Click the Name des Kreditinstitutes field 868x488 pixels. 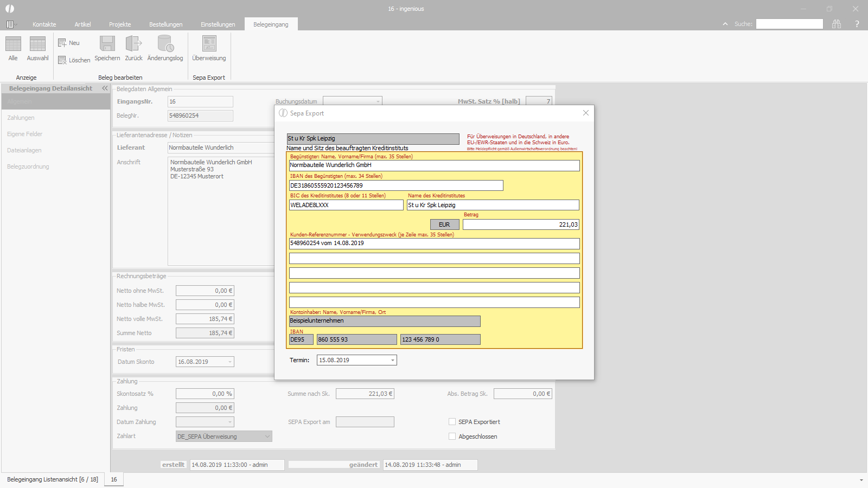coord(493,205)
